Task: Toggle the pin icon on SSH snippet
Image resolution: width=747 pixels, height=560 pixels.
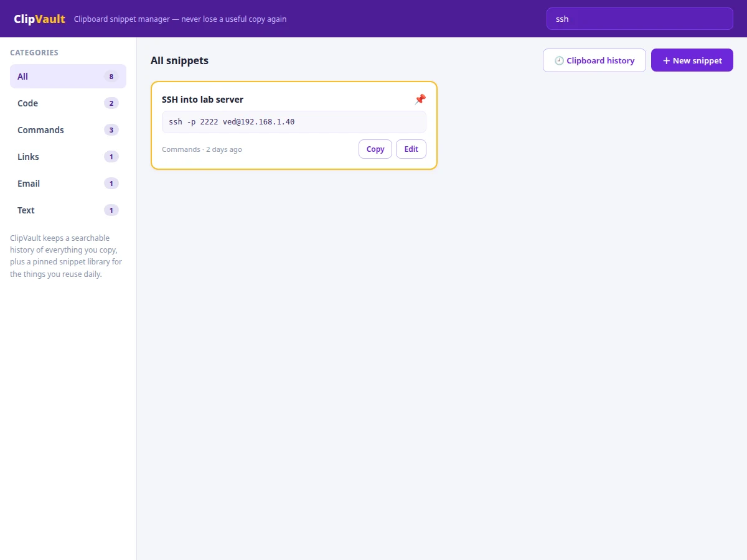Action: [x=420, y=100]
